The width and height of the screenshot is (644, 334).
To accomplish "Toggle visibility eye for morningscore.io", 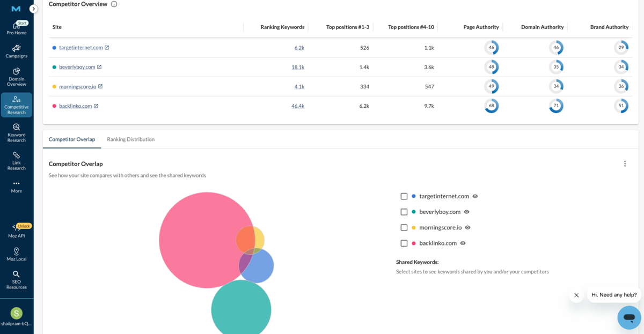I will click(467, 227).
